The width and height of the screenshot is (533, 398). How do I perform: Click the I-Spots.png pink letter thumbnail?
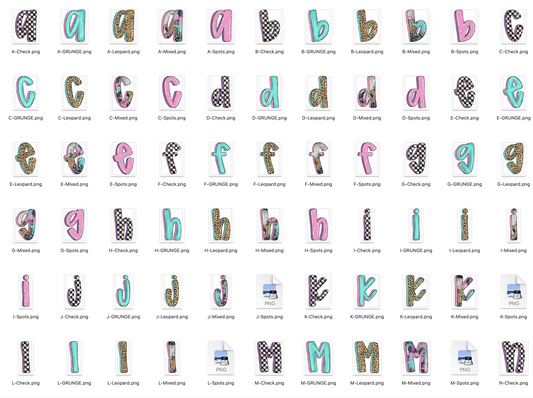click(x=26, y=291)
